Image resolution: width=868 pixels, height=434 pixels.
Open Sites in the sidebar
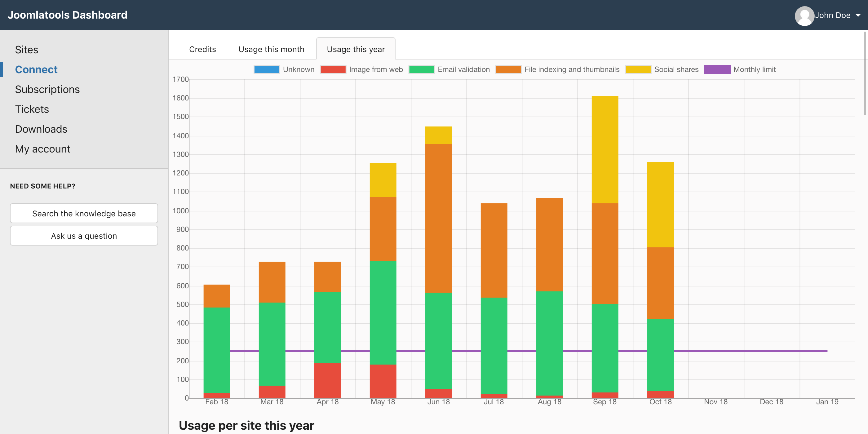tap(27, 50)
